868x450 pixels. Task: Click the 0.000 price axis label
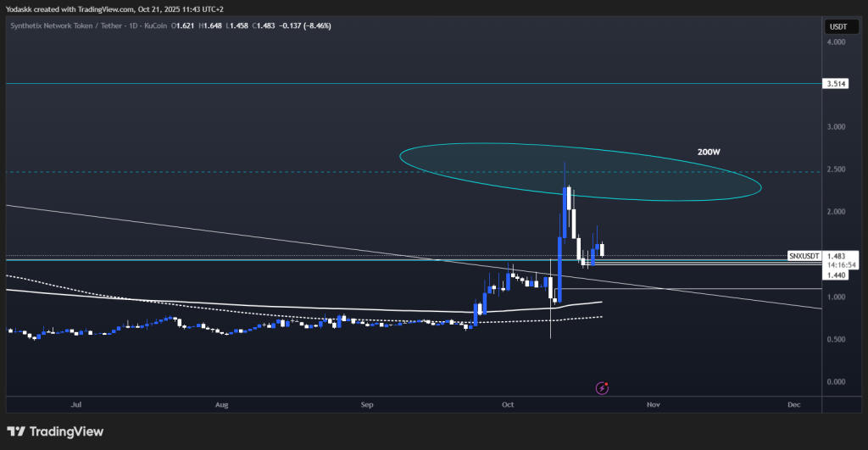tap(836, 382)
